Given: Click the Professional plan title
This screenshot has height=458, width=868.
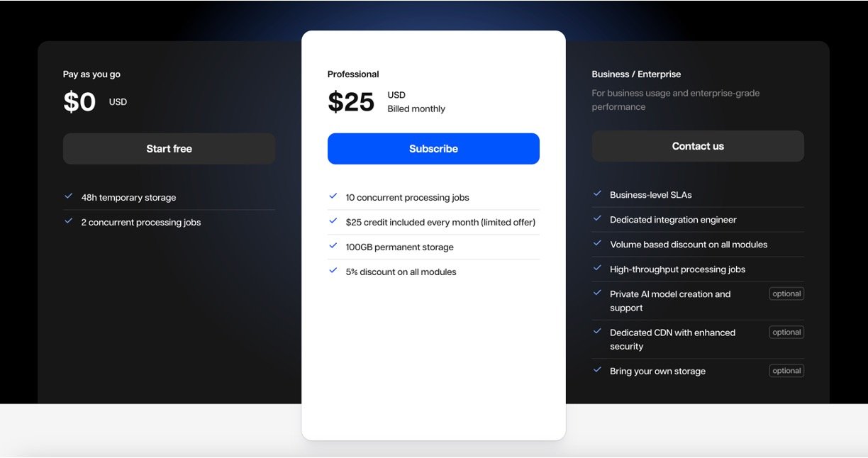Looking at the screenshot, I should [353, 74].
